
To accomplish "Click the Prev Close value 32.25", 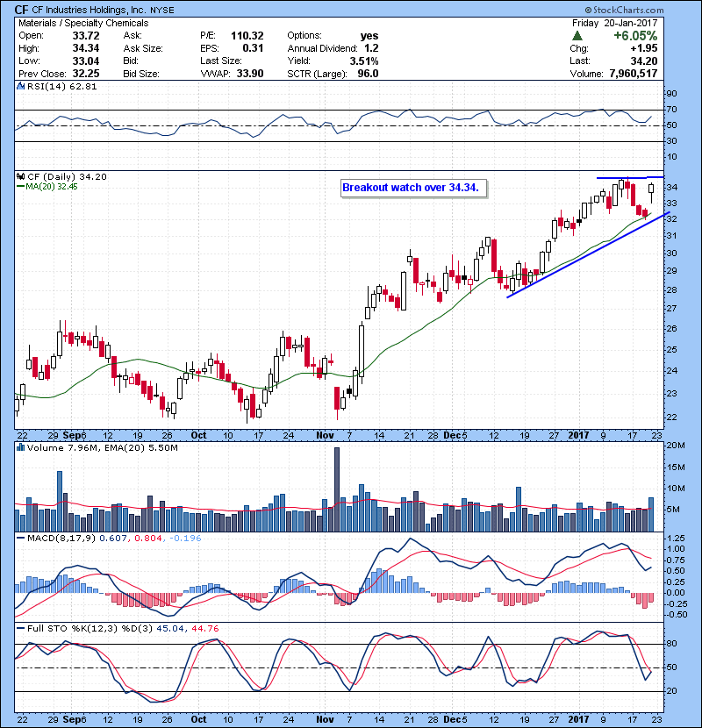I will pos(86,74).
